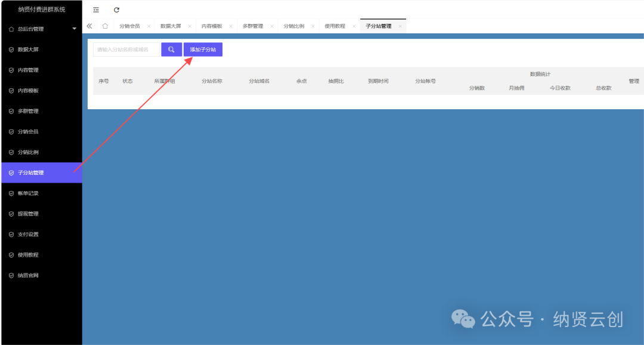Open 帐单记录 in the sidebar

(28, 193)
